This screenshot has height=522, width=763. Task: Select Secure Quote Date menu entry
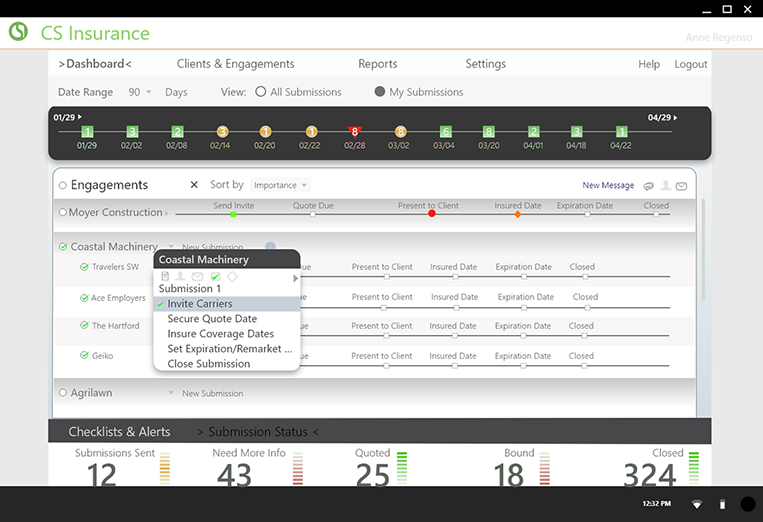pos(212,319)
